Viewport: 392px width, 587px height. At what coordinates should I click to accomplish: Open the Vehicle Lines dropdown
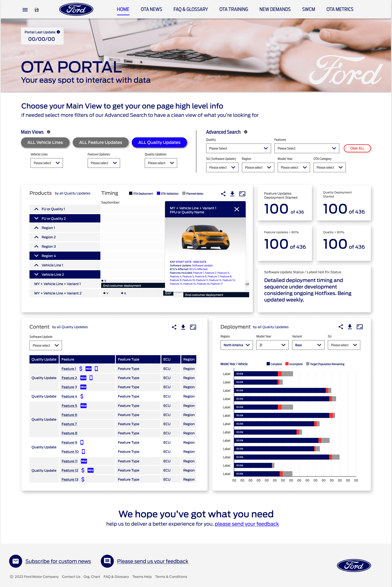(47, 163)
